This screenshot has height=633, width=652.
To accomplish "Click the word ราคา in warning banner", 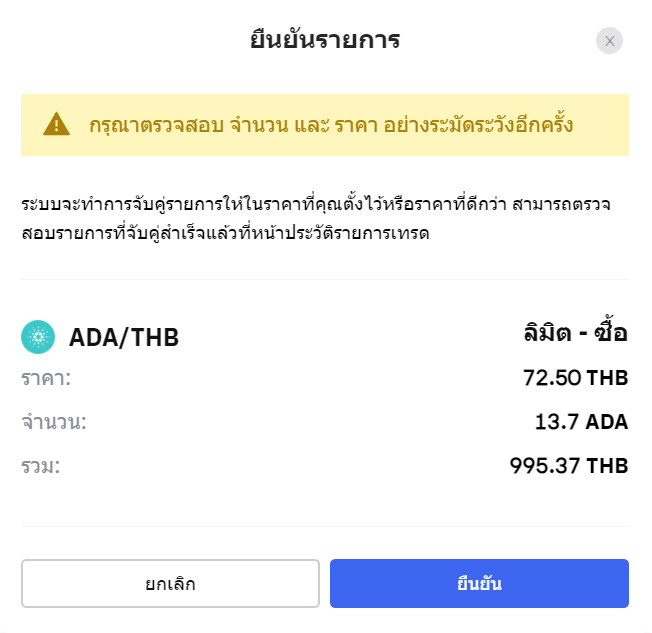I will click(356, 125).
